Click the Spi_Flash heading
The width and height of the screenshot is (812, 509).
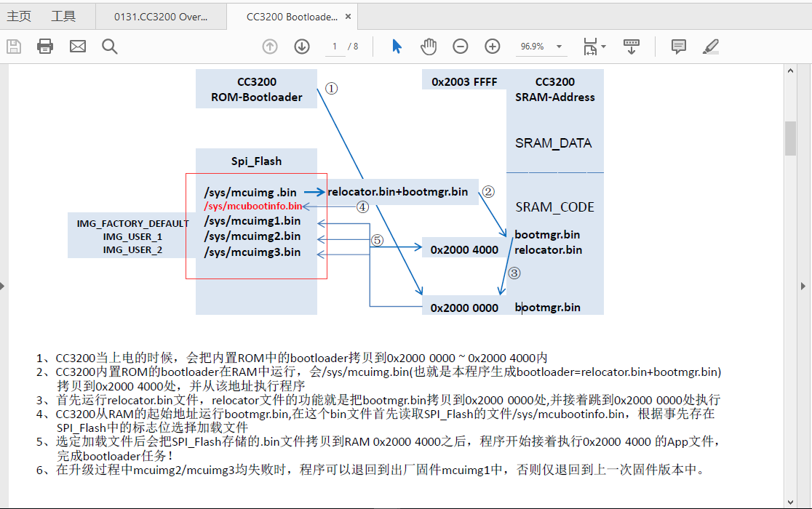pyautogui.click(x=256, y=161)
